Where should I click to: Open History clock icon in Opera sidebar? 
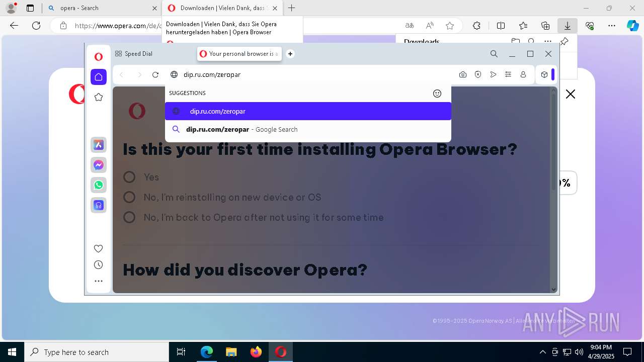point(99,265)
